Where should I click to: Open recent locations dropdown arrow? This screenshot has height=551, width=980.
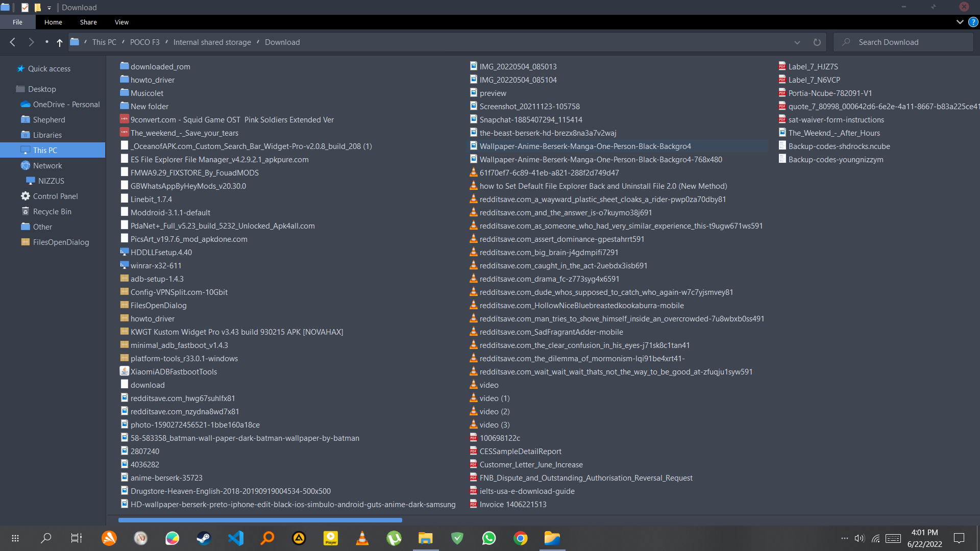(46, 42)
